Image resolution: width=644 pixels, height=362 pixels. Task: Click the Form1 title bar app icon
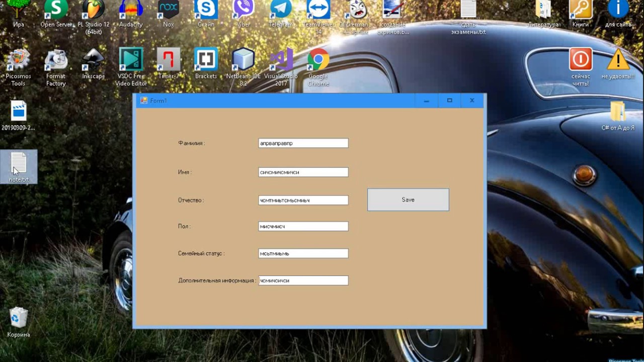(x=144, y=101)
